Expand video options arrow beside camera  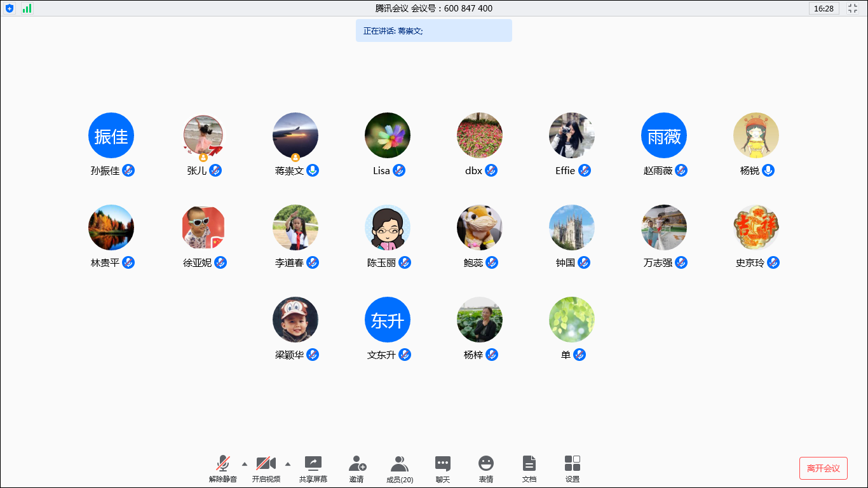point(288,464)
